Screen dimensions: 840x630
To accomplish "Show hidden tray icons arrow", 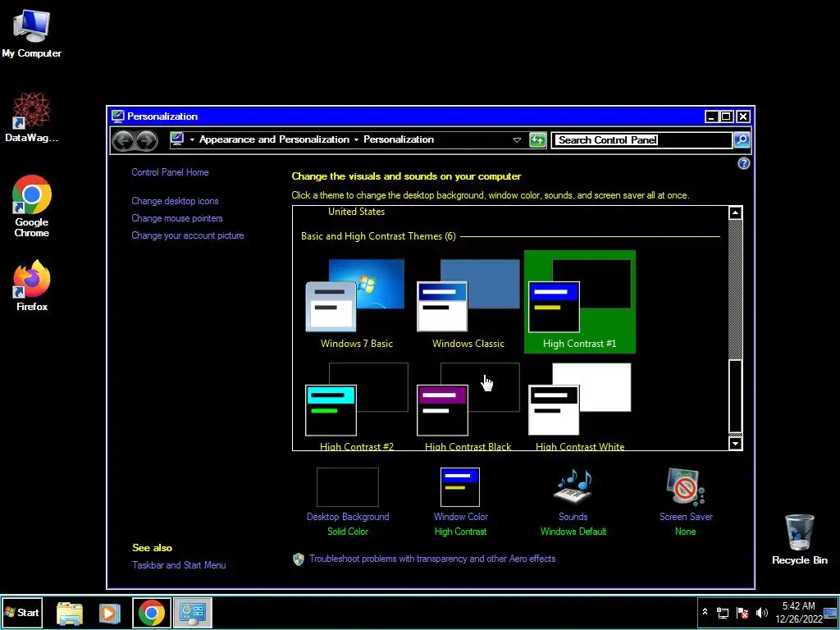I will (x=705, y=612).
